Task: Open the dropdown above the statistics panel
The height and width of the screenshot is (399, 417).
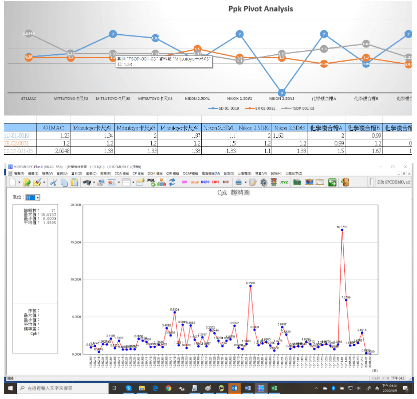Action: (x=33, y=198)
